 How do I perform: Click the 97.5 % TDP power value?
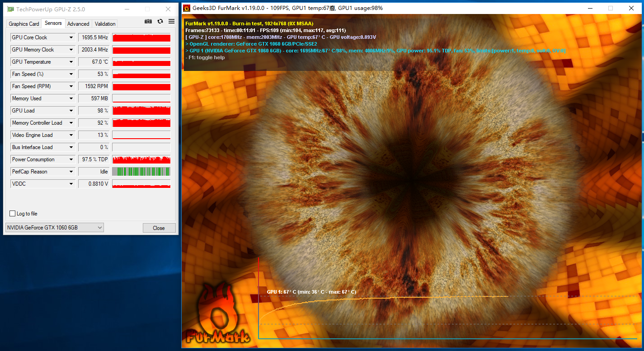coord(94,159)
